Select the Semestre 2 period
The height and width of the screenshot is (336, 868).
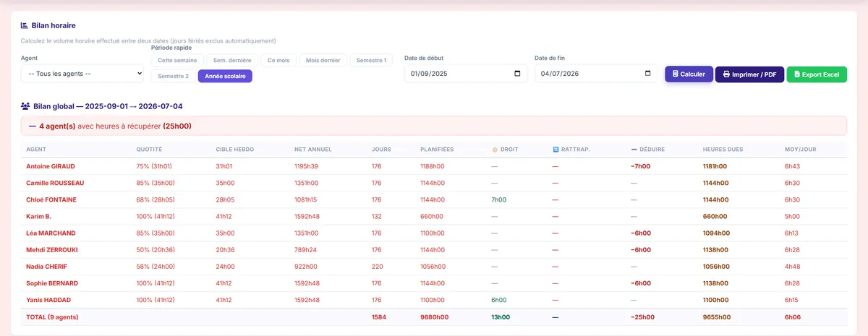pos(173,76)
